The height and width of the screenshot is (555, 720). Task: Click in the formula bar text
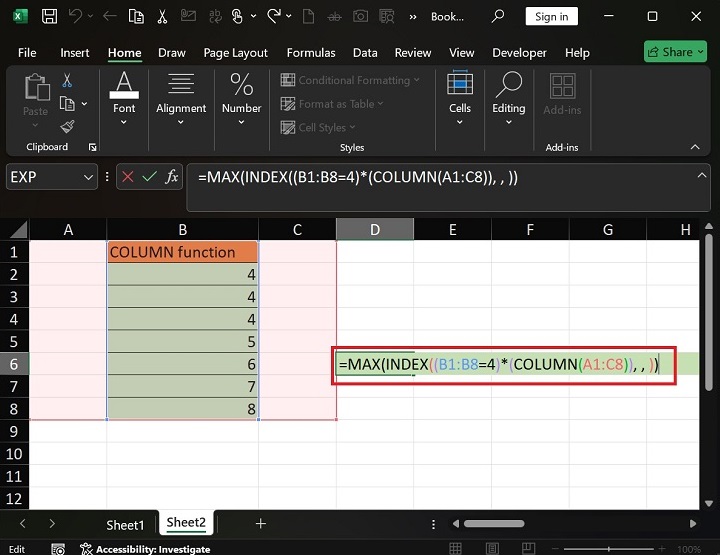coord(358,177)
